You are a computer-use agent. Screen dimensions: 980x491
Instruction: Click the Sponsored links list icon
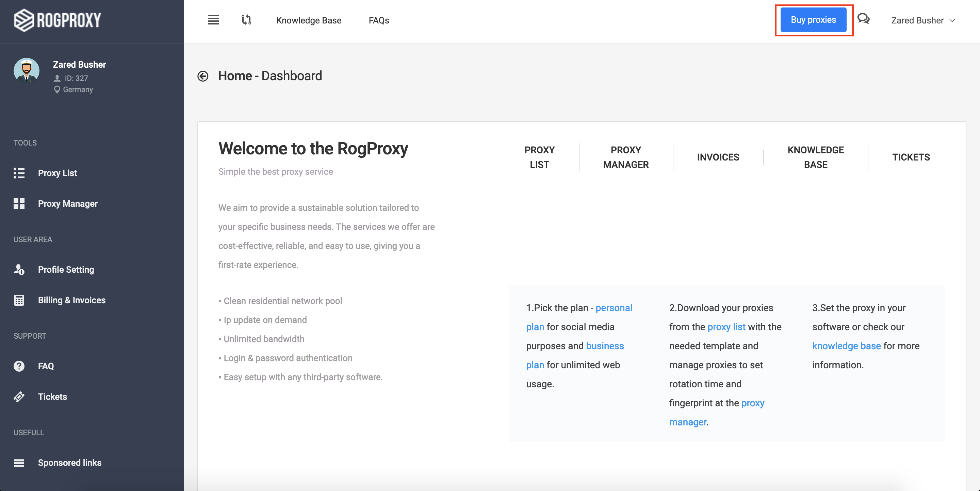click(19, 462)
